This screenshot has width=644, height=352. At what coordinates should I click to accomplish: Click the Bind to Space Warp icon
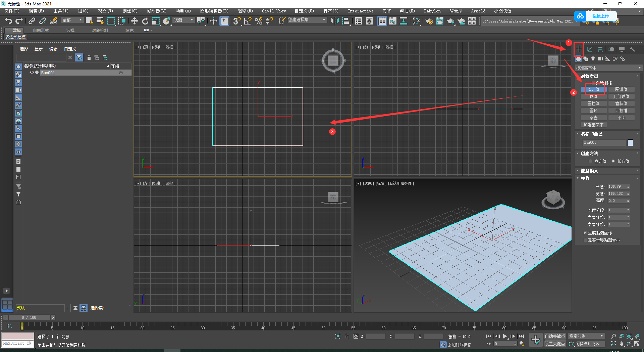click(53, 21)
